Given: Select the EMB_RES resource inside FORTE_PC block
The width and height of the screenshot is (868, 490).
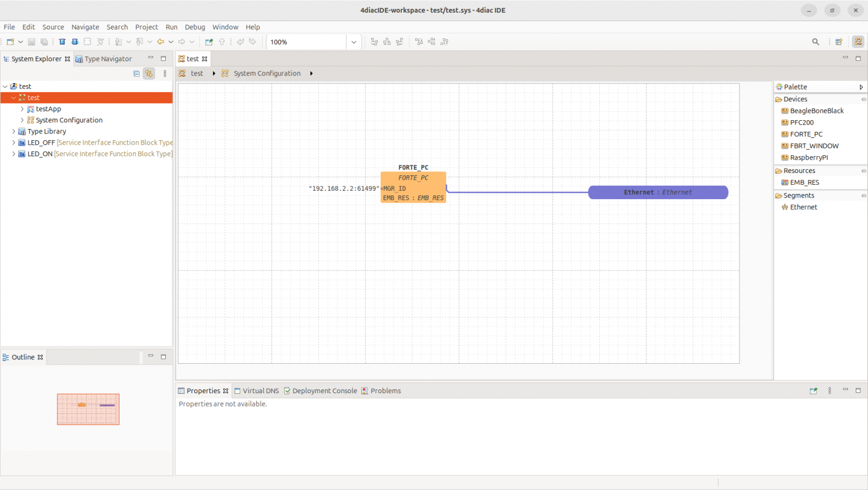Looking at the screenshot, I should 413,198.
